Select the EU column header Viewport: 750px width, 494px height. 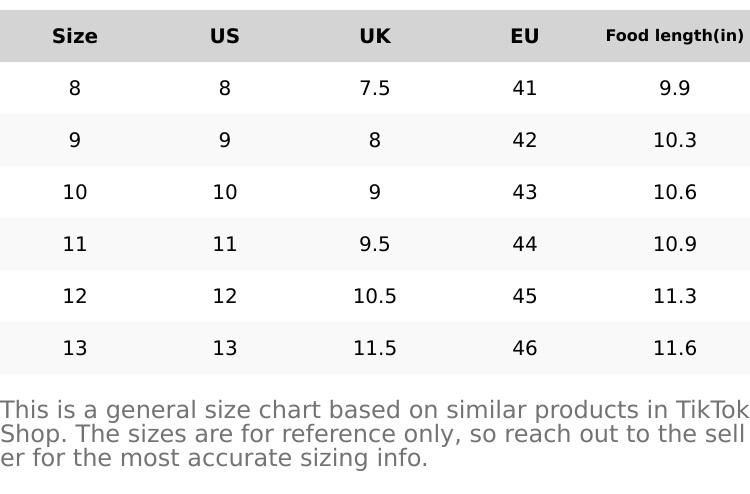[525, 36]
